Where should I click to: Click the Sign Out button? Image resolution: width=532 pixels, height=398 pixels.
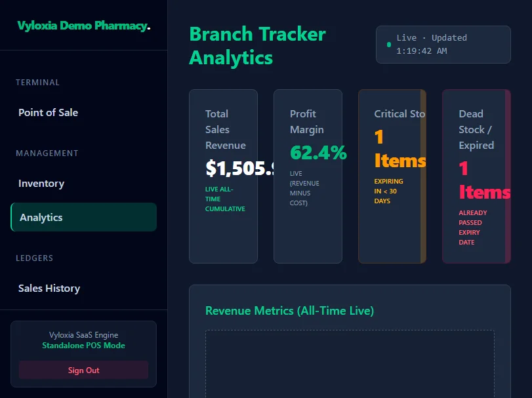(x=83, y=370)
